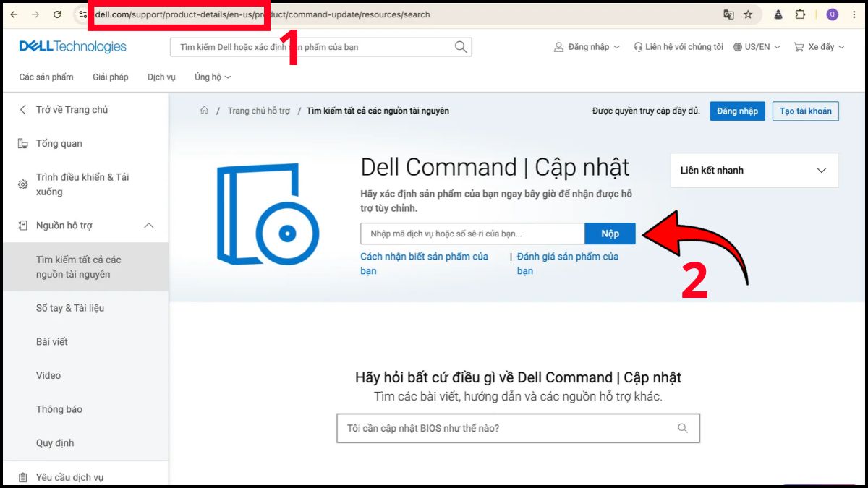Click the magnifier icon in the Dell search bar
Screen dimensions: 868x488
pyautogui.click(x=461, y=47)
